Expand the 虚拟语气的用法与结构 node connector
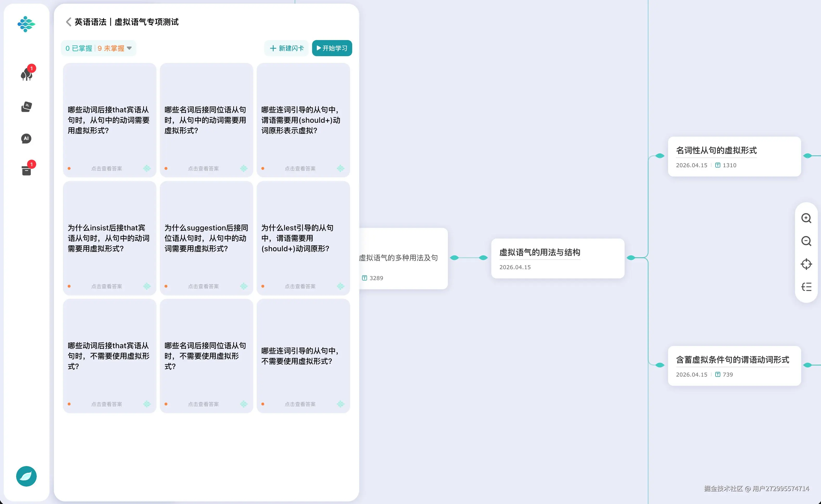The height and width of the screenshot is (504, 821). coord(631,258)
